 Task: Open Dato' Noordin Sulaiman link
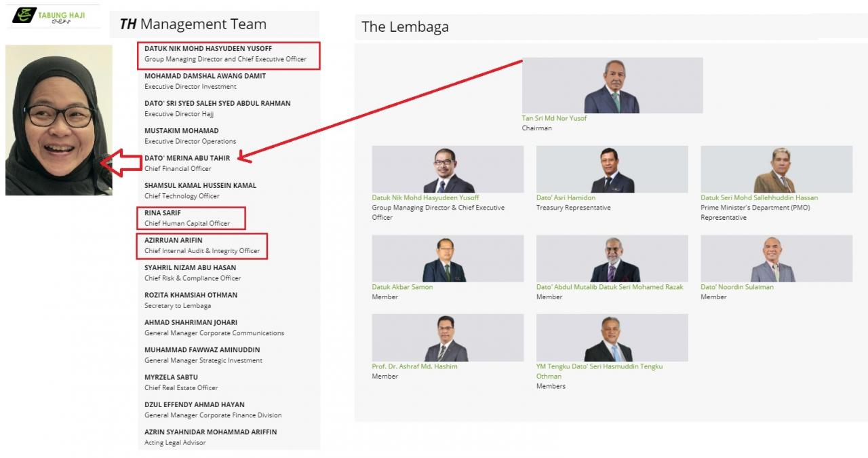(737, 287)
